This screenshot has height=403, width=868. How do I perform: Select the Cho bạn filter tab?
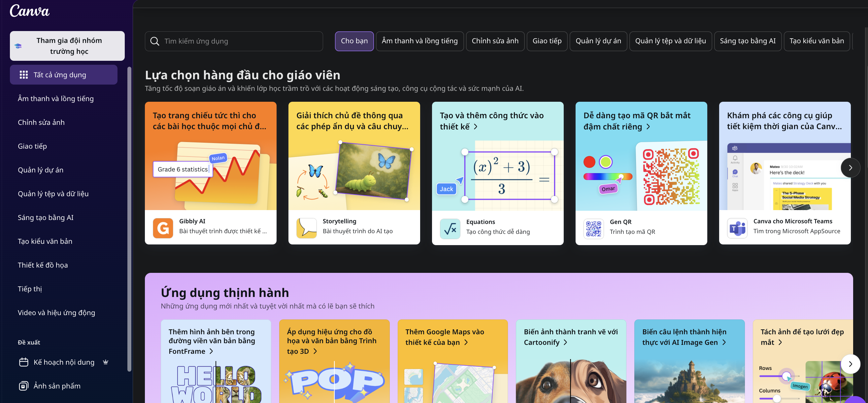pyautogui.click(x=354, y=41)
